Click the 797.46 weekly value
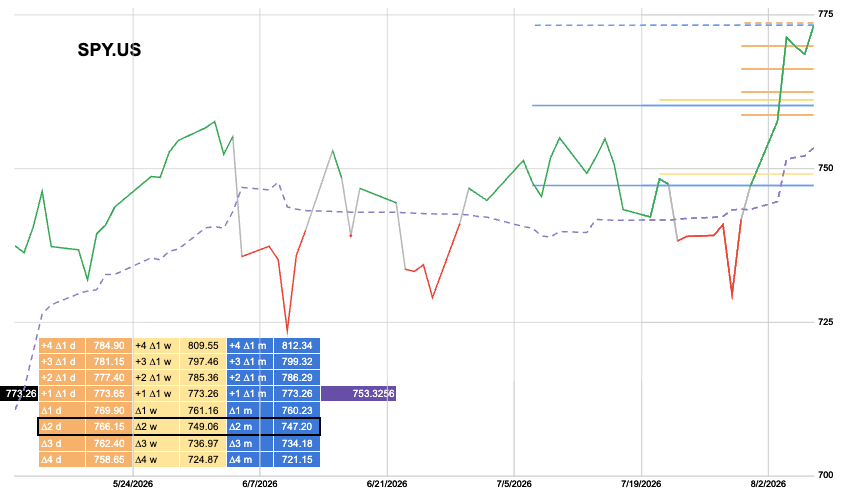The image size is (848, 498). [x=203, y=362]
